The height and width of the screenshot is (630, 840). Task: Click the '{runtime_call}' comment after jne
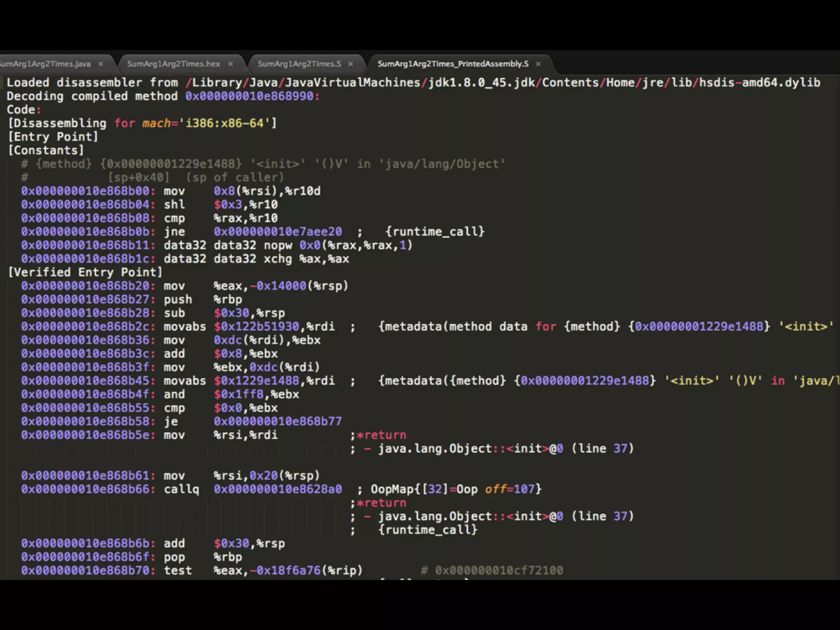point(435,232)
